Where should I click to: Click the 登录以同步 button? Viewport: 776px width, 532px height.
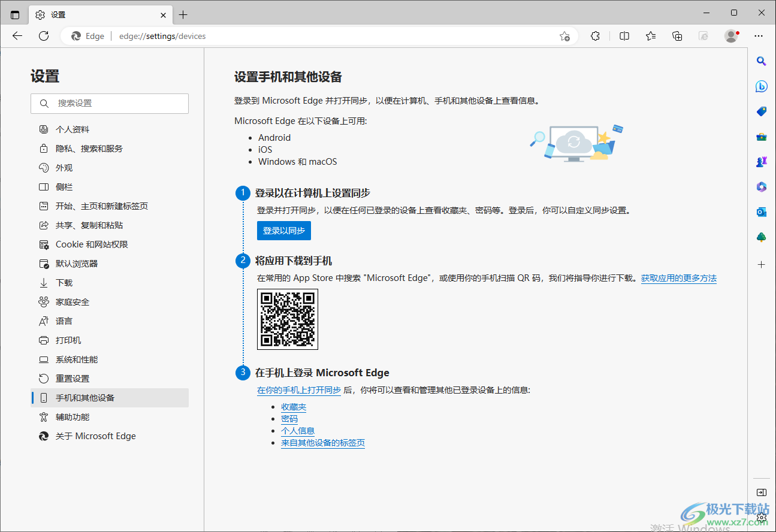coord(284,231)
